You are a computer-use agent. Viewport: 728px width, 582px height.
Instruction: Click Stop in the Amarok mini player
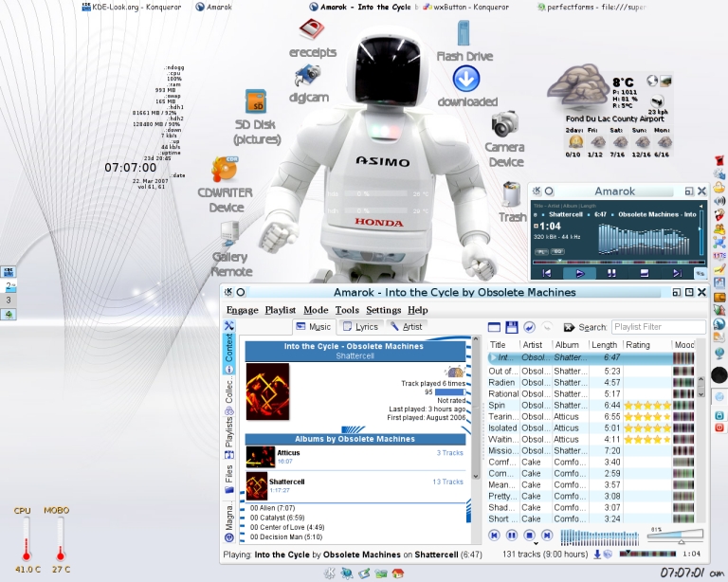[x=644, y=273]
